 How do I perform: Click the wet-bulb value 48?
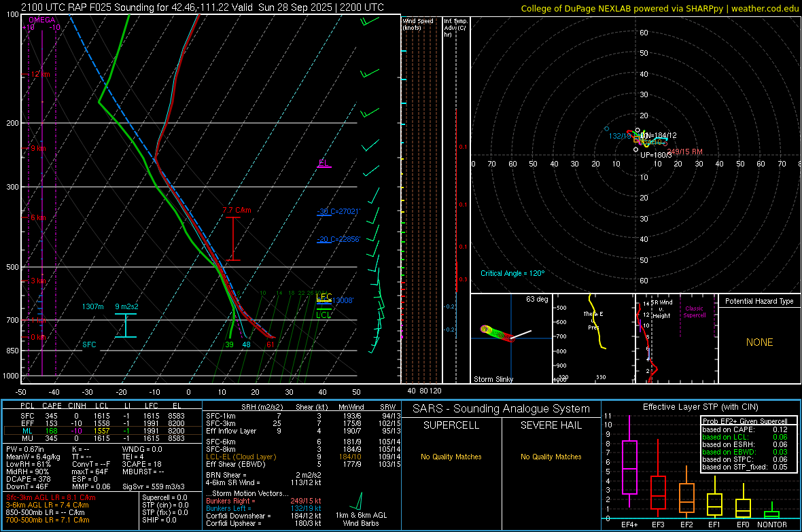246,344
